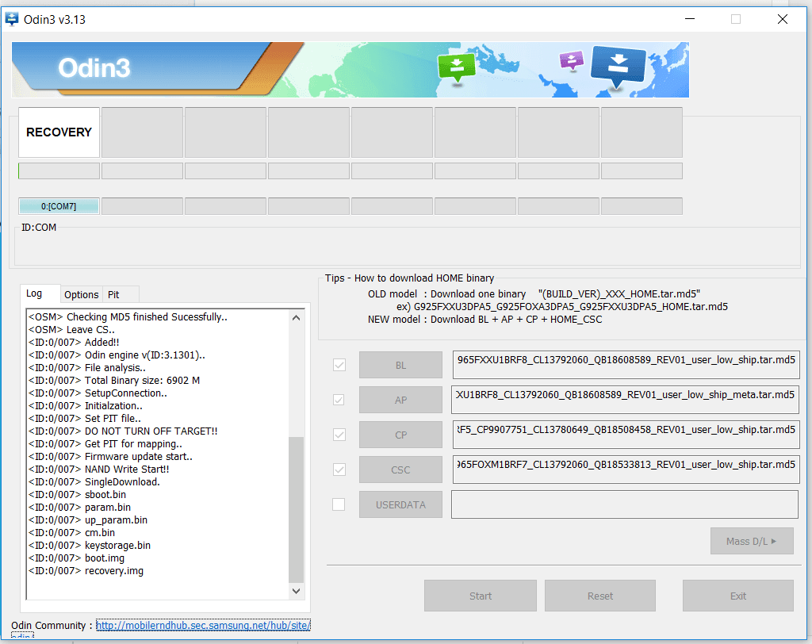This screenshot has height=644, width=812.
Task: Toggle the CP file checkbox
Action: point(339,435)
